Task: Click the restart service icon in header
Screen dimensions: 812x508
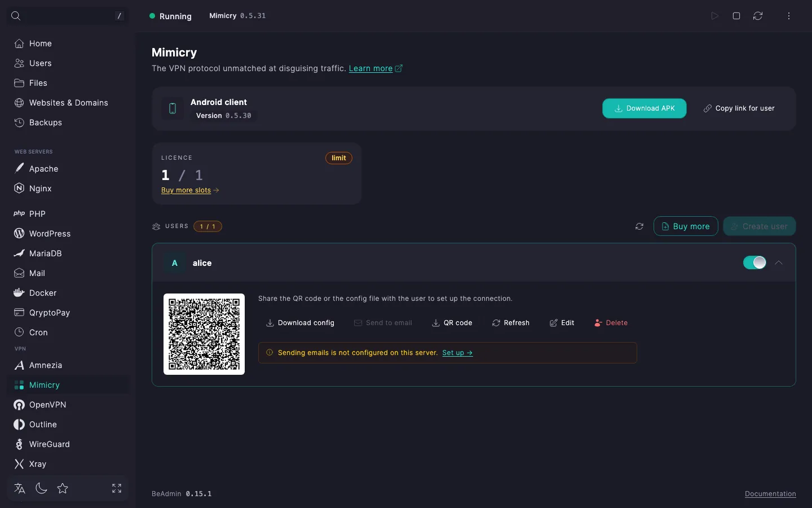Action: coord(758,16)
